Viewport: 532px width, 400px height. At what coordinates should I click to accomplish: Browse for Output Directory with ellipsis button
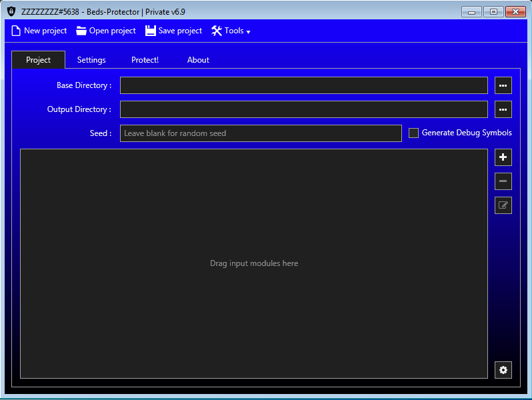point(503,109)
